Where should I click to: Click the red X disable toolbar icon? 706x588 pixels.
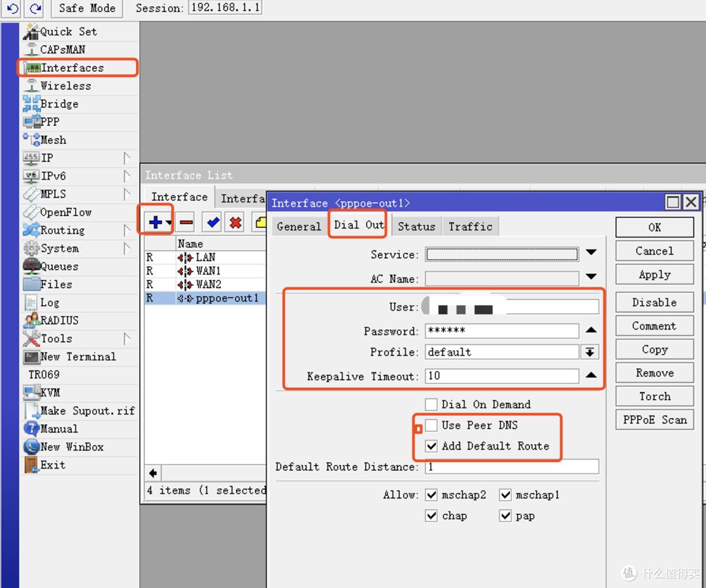pyautogui.click(x=234, y=222)
